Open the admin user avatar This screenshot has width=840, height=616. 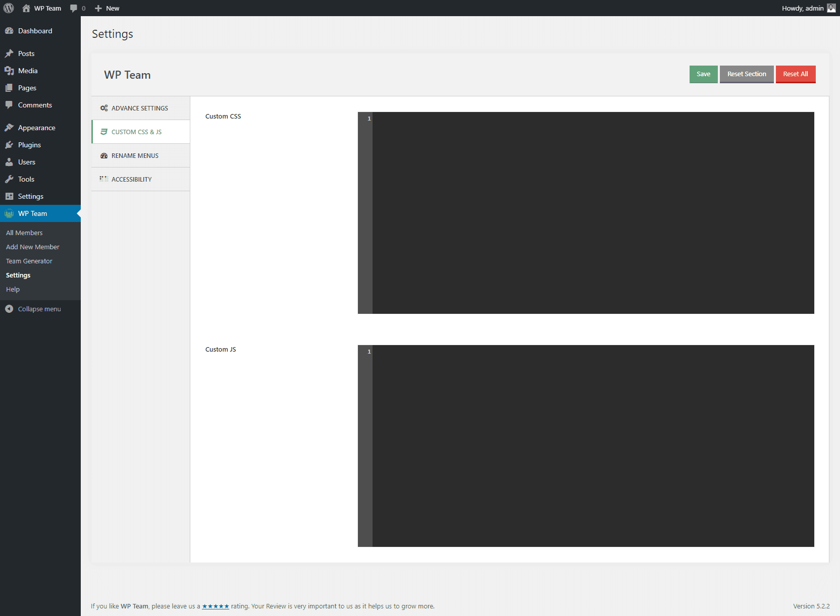(x=831, y=8)
